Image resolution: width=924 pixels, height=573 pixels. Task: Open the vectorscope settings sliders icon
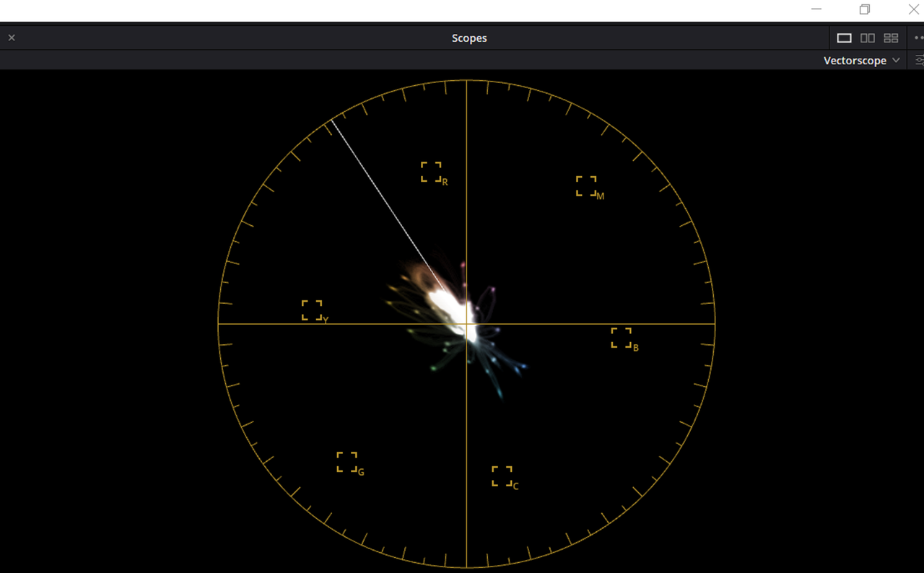pos(919,61)
